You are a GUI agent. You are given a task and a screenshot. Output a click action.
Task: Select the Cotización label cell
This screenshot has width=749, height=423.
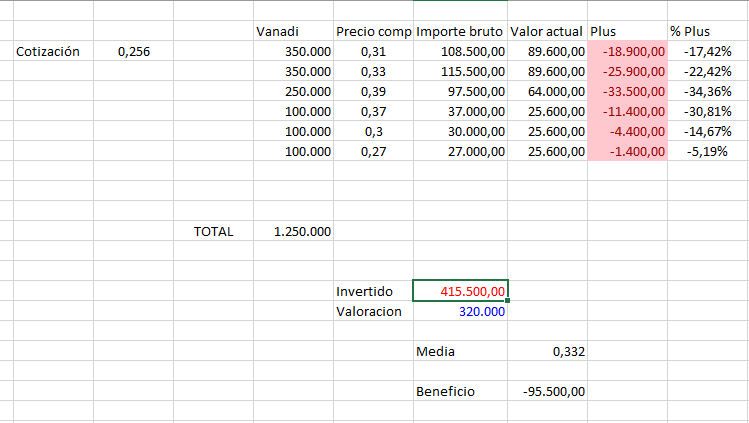tap(48, 51)
